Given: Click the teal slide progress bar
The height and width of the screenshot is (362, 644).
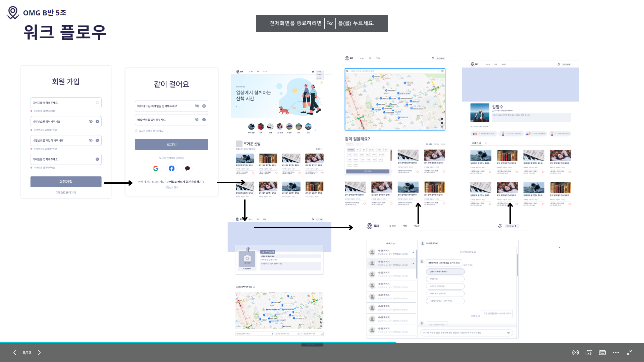Looking at the screenshot, I should [198, 343].
